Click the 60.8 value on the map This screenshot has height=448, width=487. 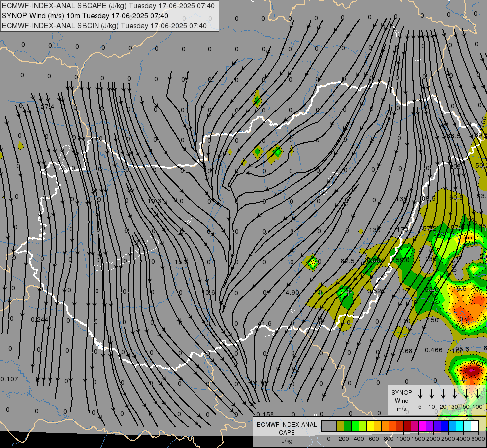point(456,198)
